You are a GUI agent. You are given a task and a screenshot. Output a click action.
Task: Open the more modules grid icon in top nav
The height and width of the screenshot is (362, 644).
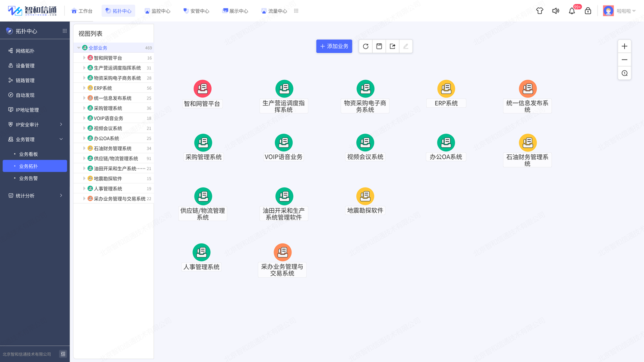pos(296,11)
